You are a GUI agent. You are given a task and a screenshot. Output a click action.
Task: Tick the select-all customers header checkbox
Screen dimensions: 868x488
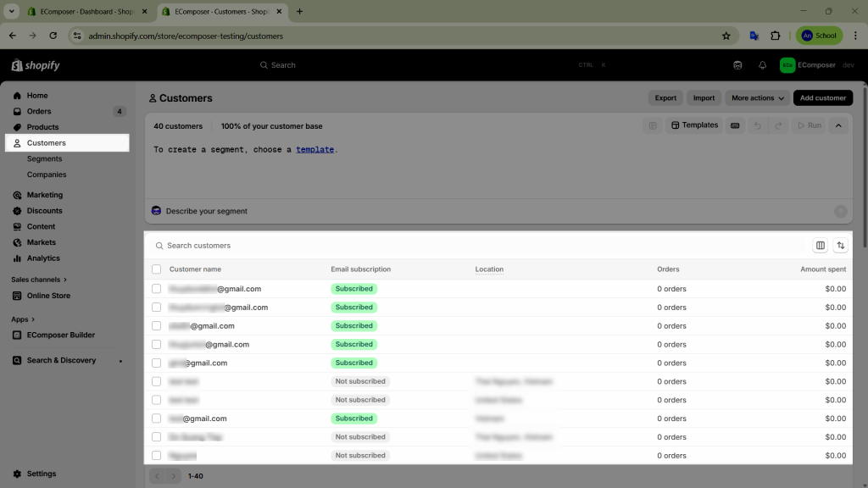[156, 269]
